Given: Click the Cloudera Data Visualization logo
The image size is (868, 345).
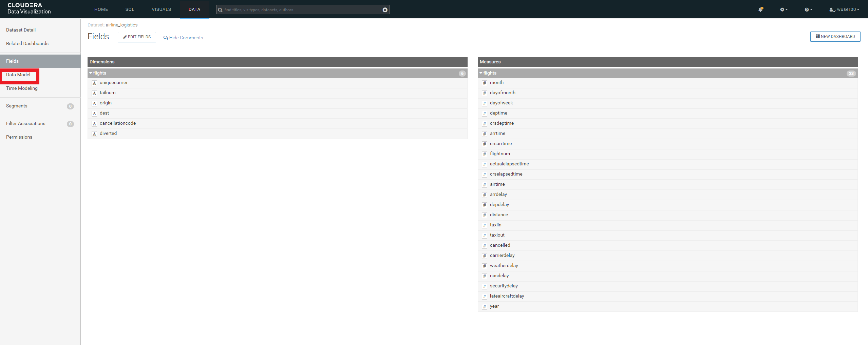Looking at the screenshot, I should click(x=29, y=8).
